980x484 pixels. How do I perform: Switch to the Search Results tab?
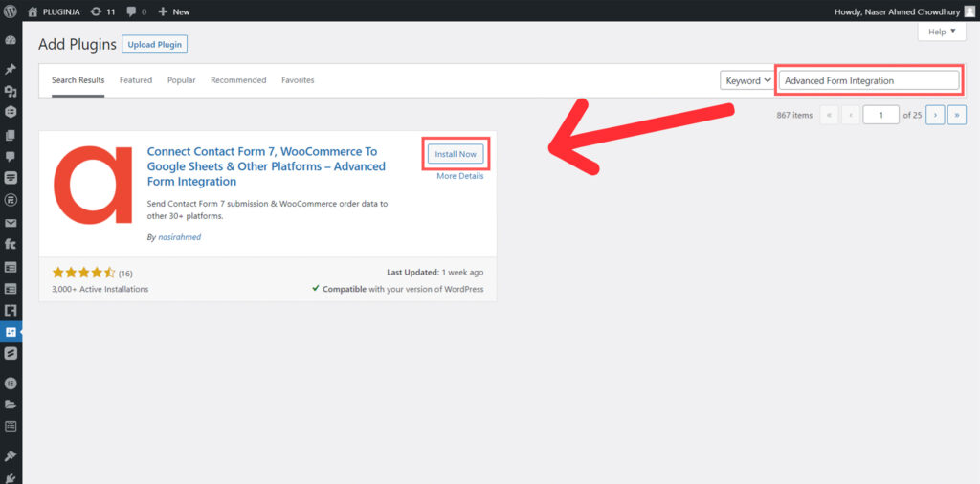click(78, 80)
